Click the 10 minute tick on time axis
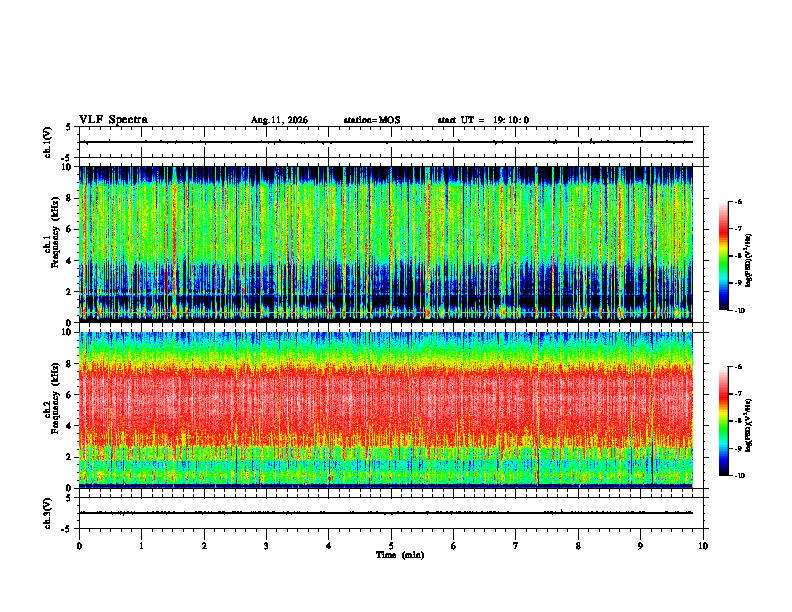 [703, 546]
